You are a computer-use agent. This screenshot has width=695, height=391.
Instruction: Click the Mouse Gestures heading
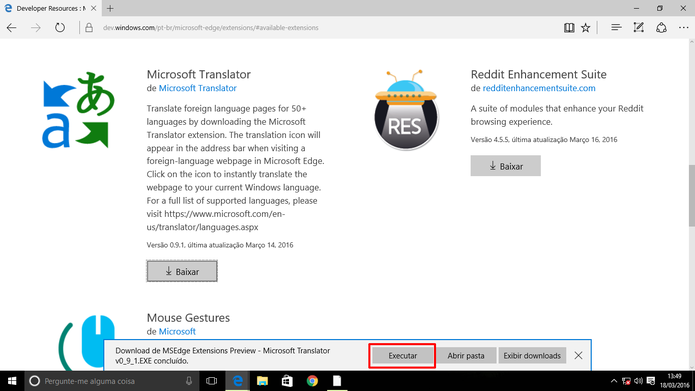click(x=188, y=317)
